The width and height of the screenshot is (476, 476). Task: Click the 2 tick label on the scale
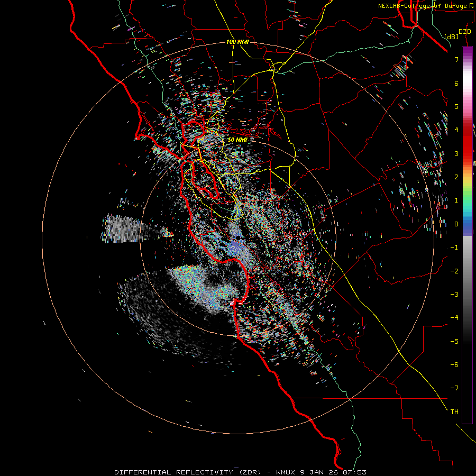point(456,177)
